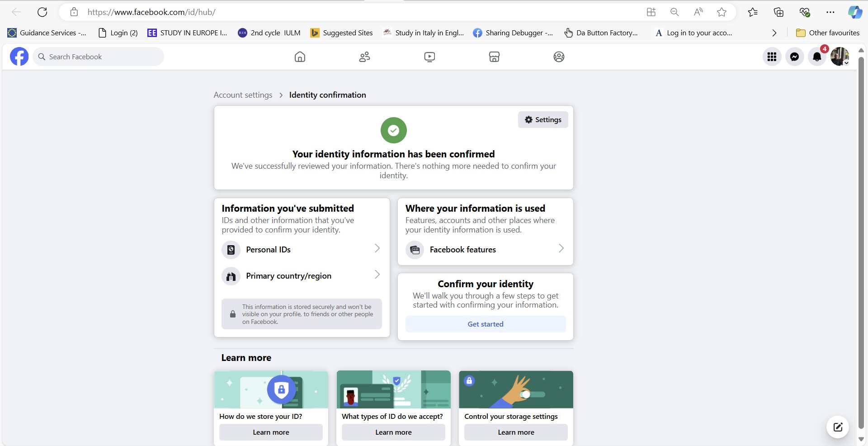Click the Facebook logo icon
This screenshot has height=446, width=868.
pyautogui.click(x=19, y=57)
